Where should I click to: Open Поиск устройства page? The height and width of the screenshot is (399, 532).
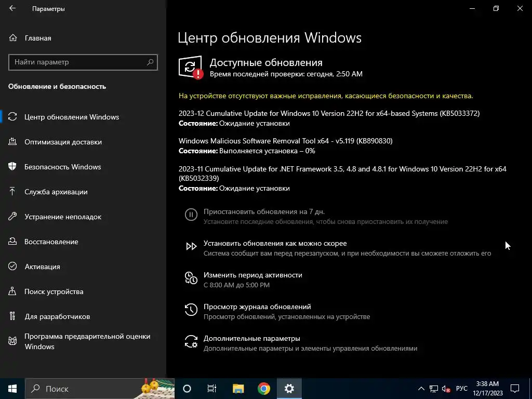(54, 291)
